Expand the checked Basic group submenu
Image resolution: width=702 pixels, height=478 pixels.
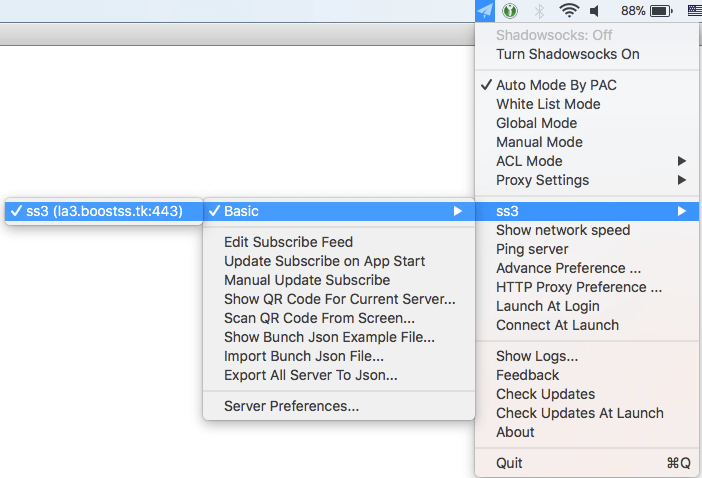339,211
